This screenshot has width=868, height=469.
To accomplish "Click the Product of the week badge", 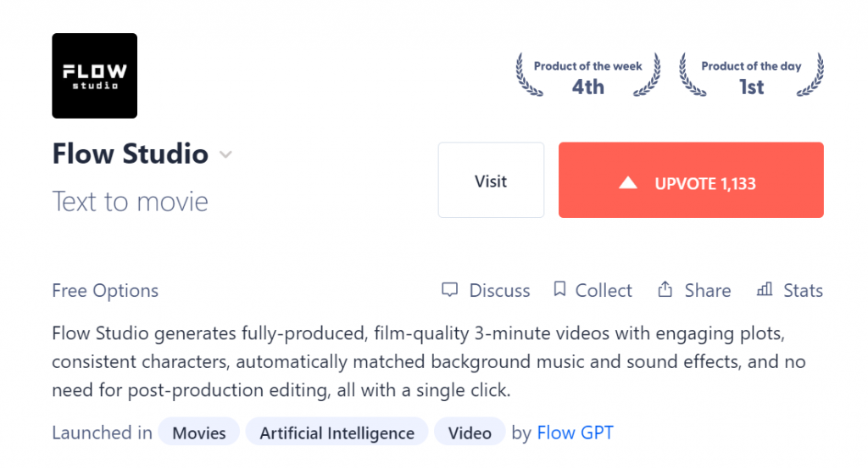I will click(588, 75).
